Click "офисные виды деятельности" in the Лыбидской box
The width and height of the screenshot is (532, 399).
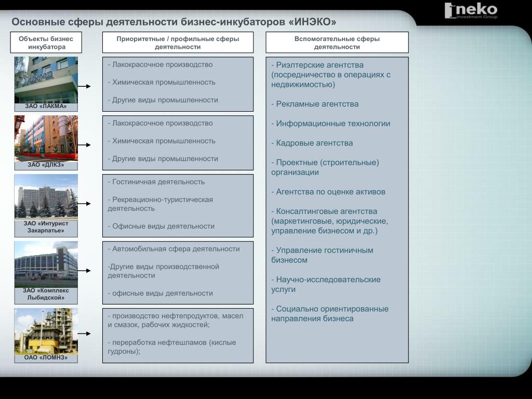161,294
